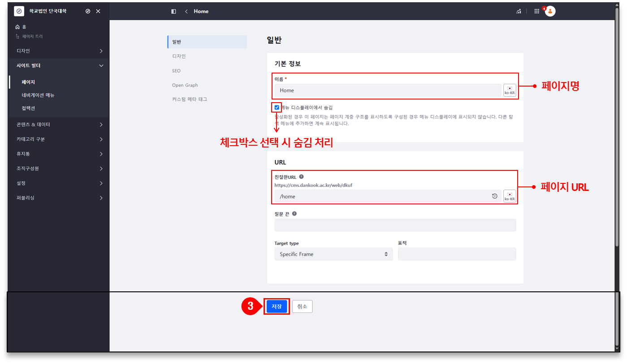Open the applications grid menu icon
This screenshot has height=364, width=627.
[536, 11]
